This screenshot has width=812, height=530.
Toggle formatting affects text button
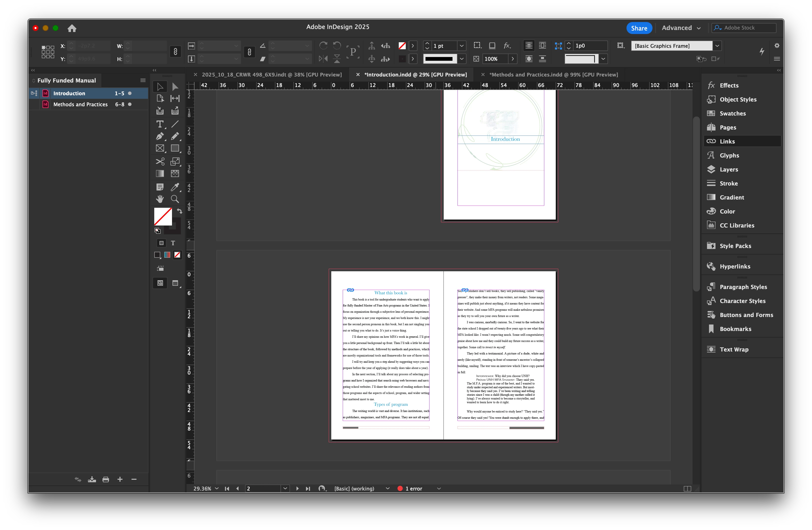pyautogui.click(x=173, y=243)
